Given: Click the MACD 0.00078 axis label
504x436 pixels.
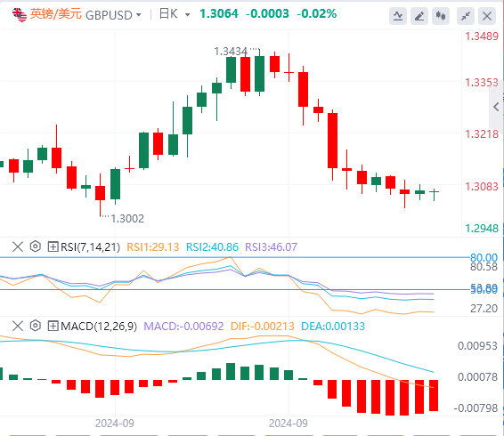Looking at the screenshot, I should [x=477, y=376].
